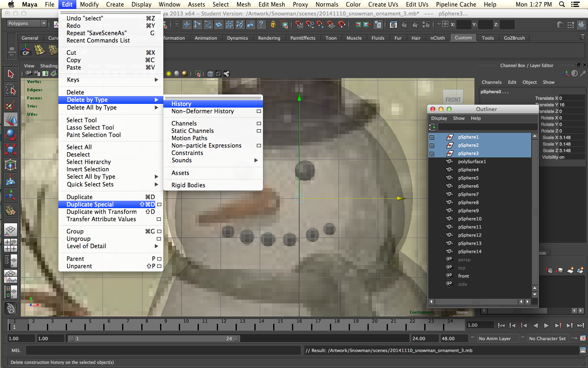The image size is (588, 368).
Task: Expand the Keys submenu
Action: (x=111, y=80)
